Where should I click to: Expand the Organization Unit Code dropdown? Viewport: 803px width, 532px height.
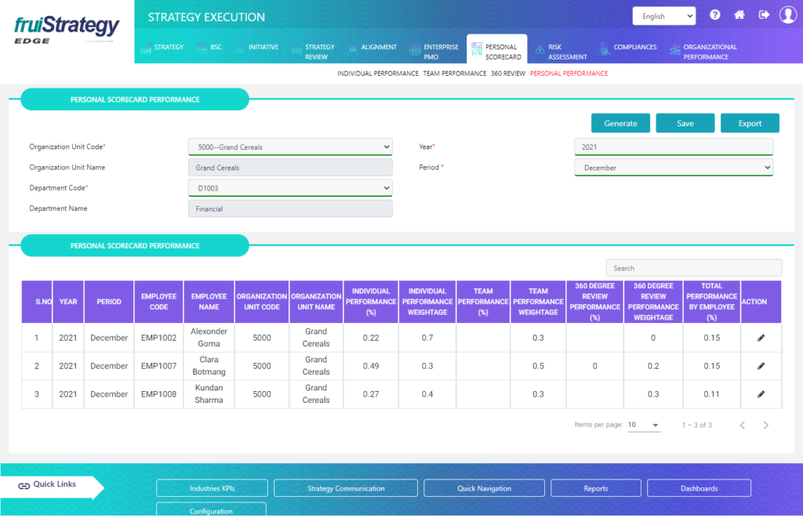pos(290,147)
